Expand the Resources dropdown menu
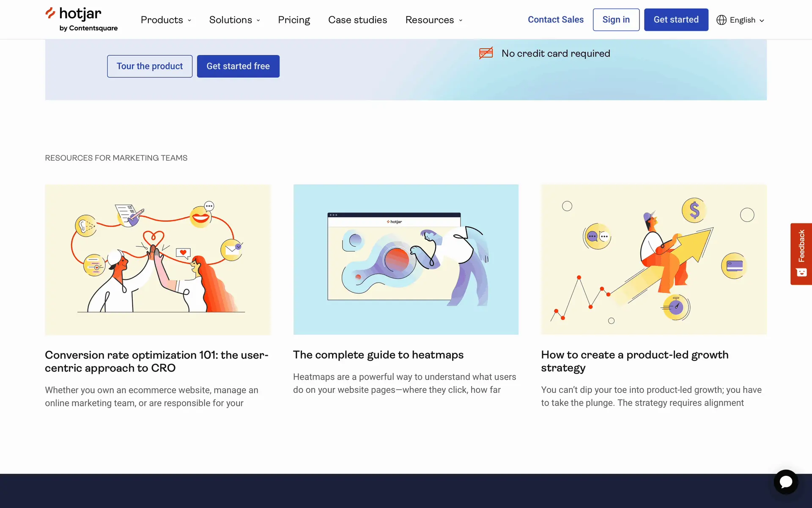812x508 pixels. (x=434, y=20)
